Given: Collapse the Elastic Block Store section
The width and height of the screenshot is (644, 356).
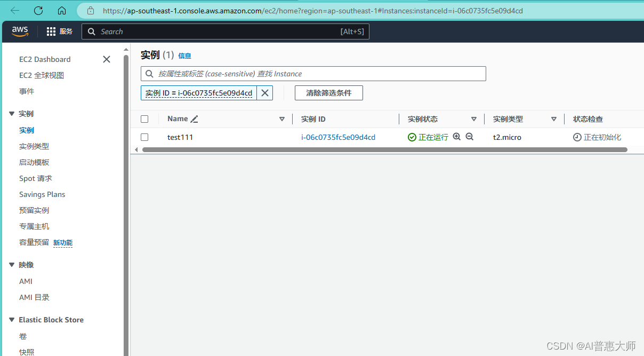Looking at the screenshot, I should (12, 320).
